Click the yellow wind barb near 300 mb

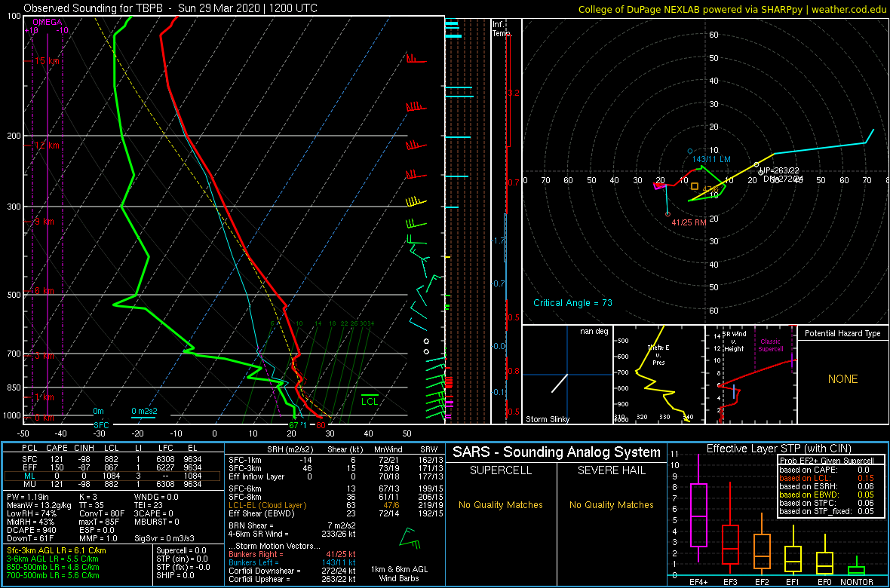[416, 202]
